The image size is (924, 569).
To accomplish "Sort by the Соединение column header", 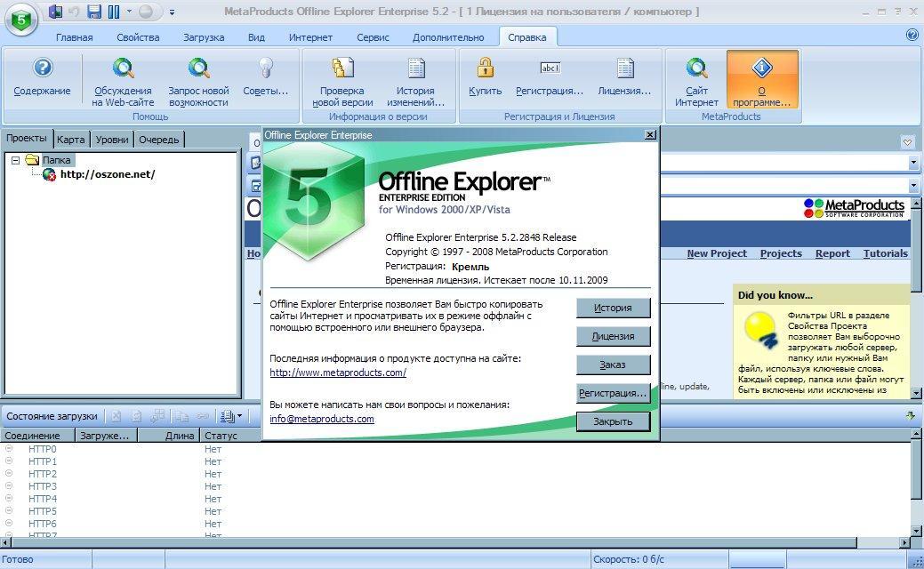I will 37,436.
